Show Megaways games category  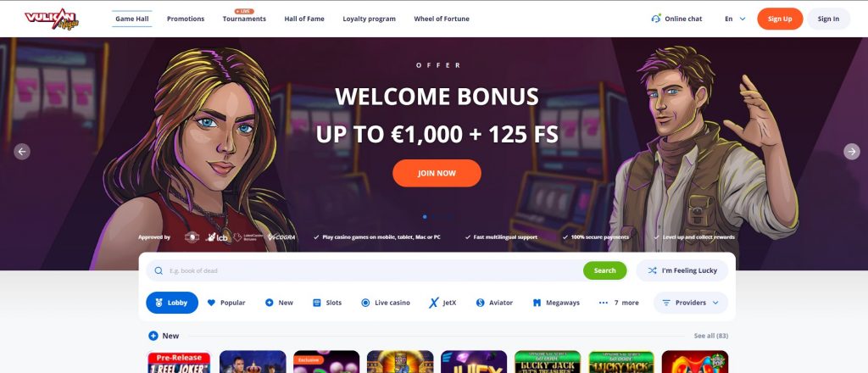click(x=556, y=303)
